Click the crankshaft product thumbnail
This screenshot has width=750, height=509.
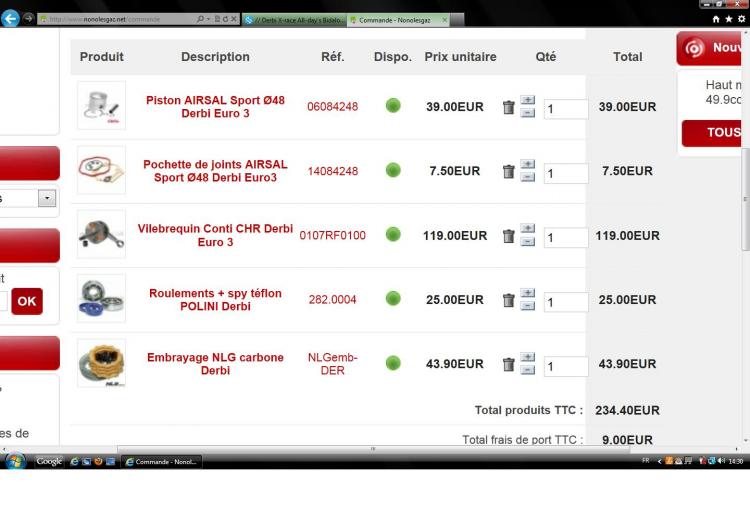pyautogui.click(x=101, y=234)
